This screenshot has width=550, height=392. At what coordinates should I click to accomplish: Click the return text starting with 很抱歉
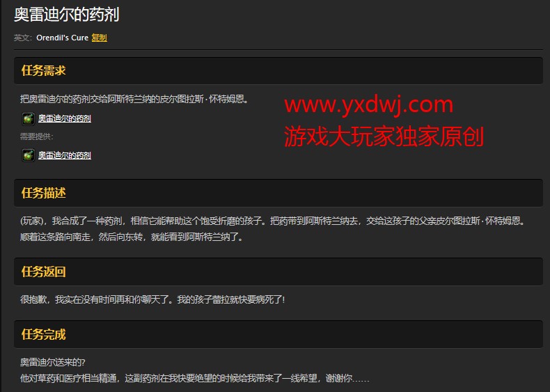[152, 299]
